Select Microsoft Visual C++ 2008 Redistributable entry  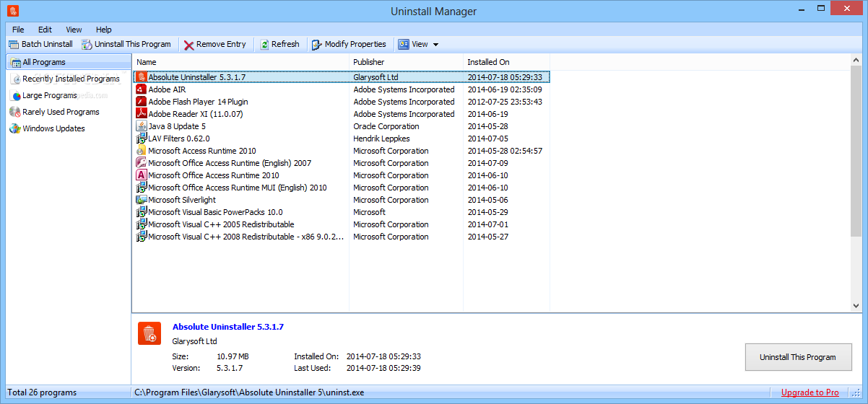click(x=246, y=237)
